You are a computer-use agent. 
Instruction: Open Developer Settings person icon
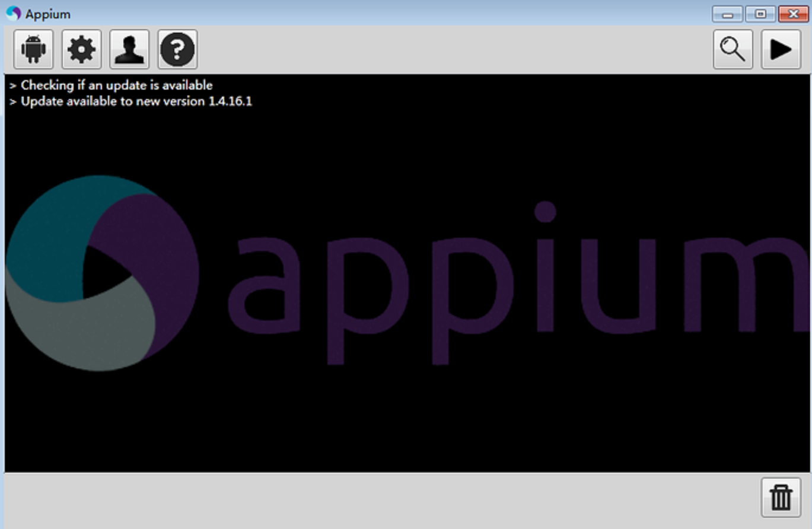pos(129,49)
